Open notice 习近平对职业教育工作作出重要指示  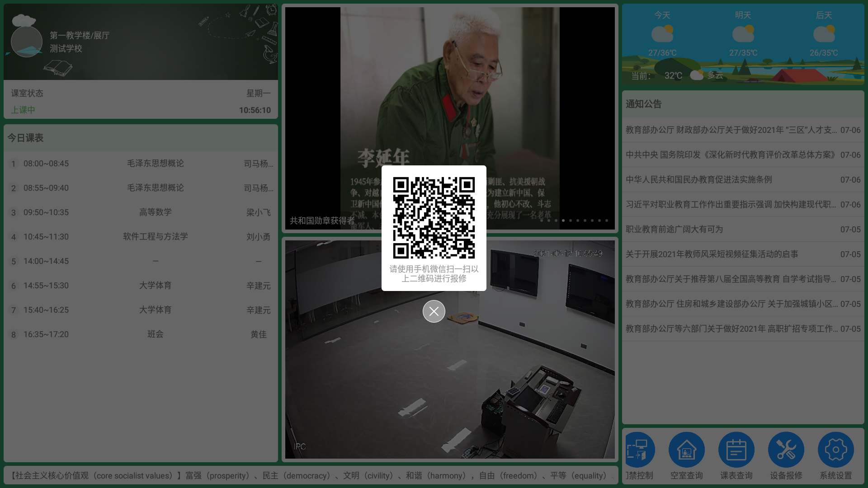point(743,205)
